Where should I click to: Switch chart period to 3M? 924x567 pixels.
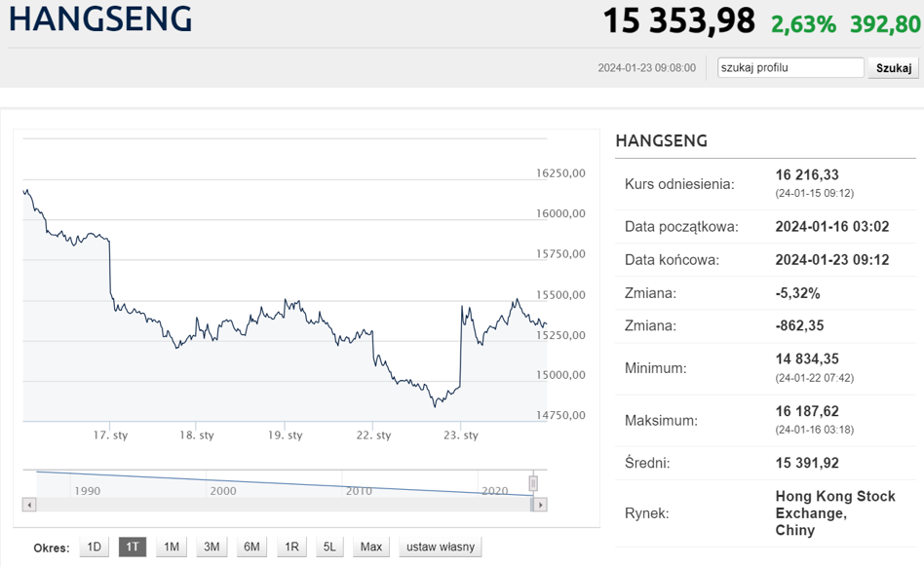pos(212,547)
